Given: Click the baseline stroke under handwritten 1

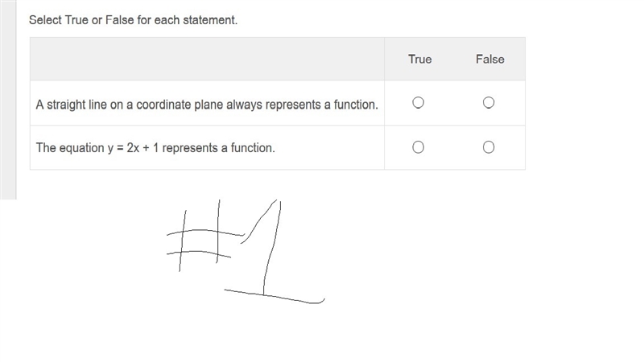Looking at the screenshot, I should pos(275,297).
